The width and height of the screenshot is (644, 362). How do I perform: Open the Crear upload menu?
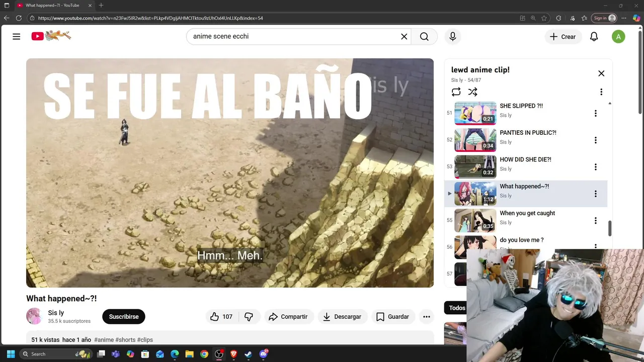pyautogui.click(x=562, y=36)
